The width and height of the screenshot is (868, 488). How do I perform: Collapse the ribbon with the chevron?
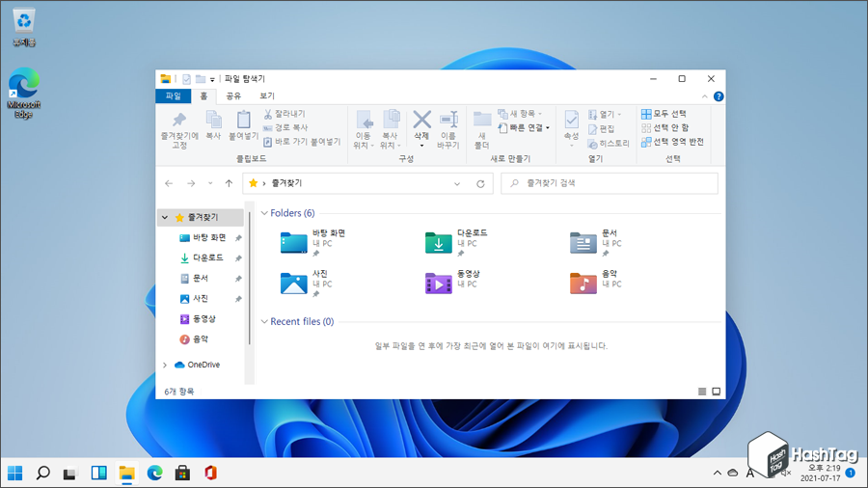tap(705, 96)
